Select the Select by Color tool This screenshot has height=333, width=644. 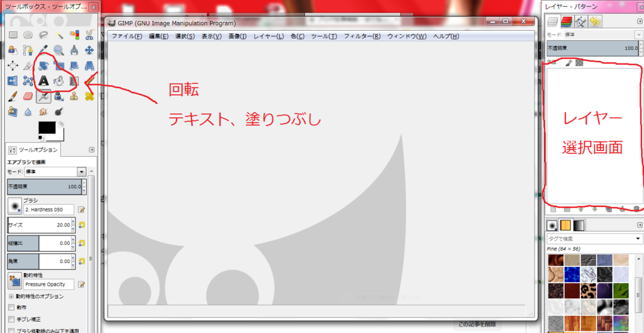pos(74,35)
